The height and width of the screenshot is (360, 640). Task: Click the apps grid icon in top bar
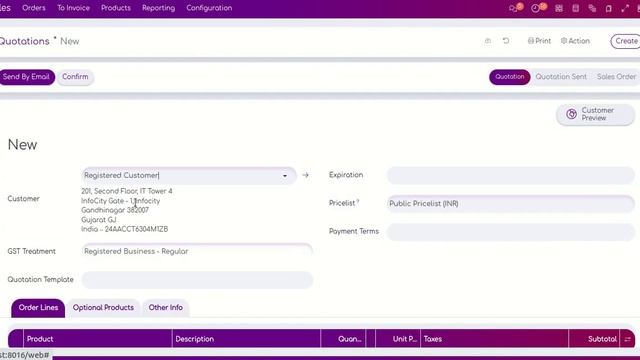coord(559,8)
